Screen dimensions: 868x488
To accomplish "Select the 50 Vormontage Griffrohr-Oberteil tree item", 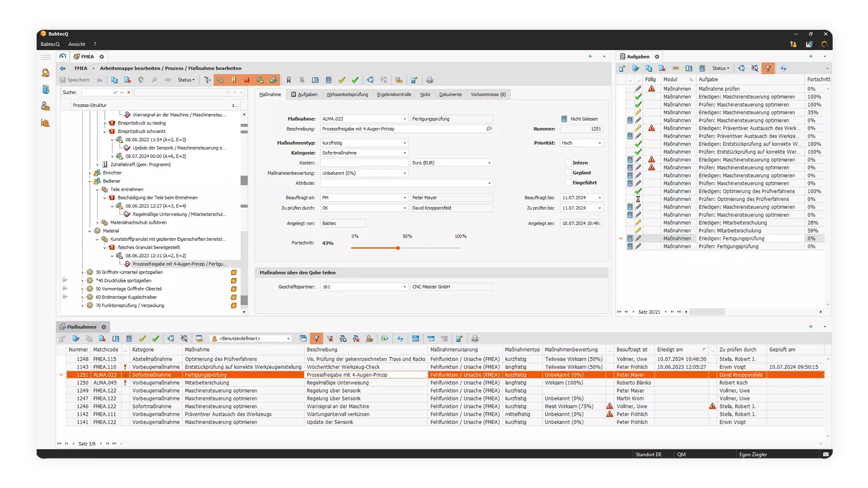I will pyautogui.click(x=128, y=289).
